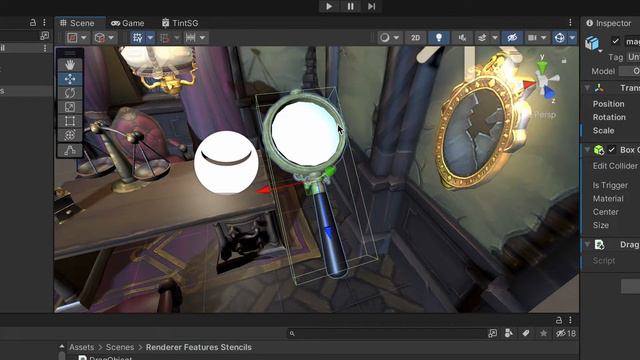Image resolution: width=640 pixels, height=360 pixels.
Task: Toggle Persp projection label
Action: (x=545, y=115)
